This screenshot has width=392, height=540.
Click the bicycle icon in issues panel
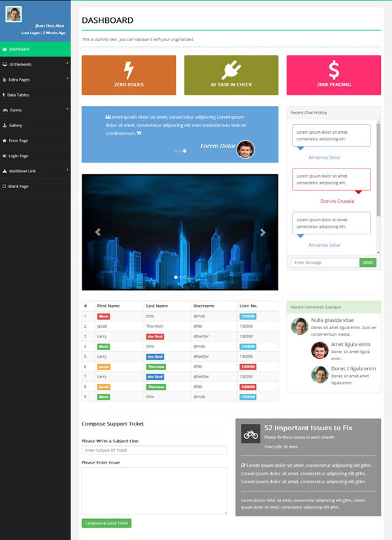250,433
